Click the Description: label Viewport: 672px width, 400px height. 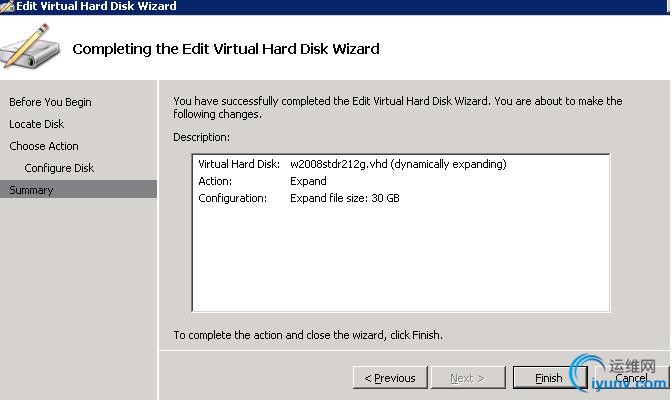(201, 136)
